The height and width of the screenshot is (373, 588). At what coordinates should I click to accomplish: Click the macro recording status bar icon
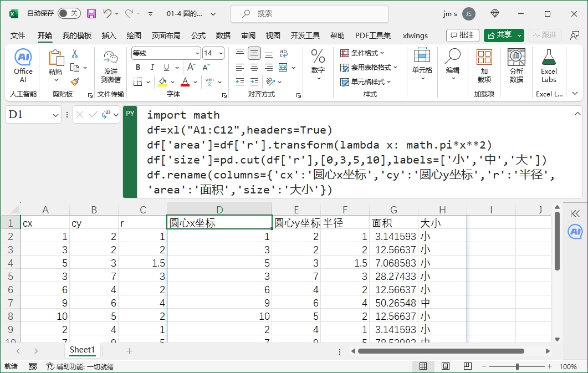[x=33, y=366]
